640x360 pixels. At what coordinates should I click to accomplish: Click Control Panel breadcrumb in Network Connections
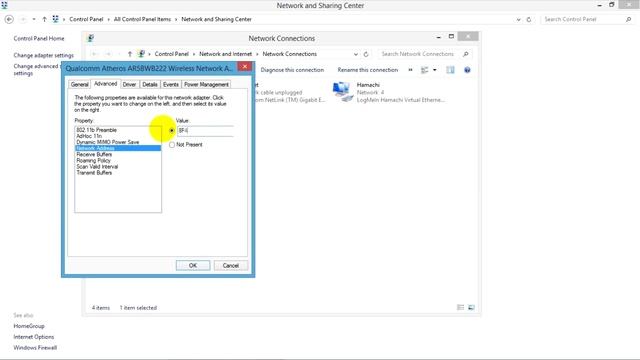(x=171, y=54)
